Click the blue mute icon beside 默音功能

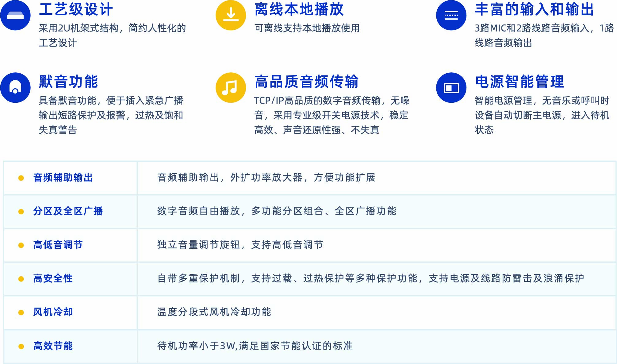click(x=15, y=87)
